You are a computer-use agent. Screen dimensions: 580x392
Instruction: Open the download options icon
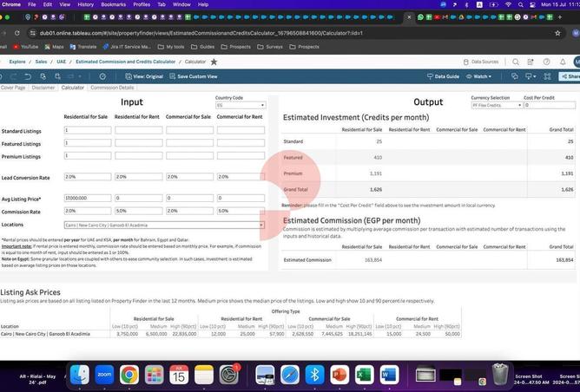[531, 76]
